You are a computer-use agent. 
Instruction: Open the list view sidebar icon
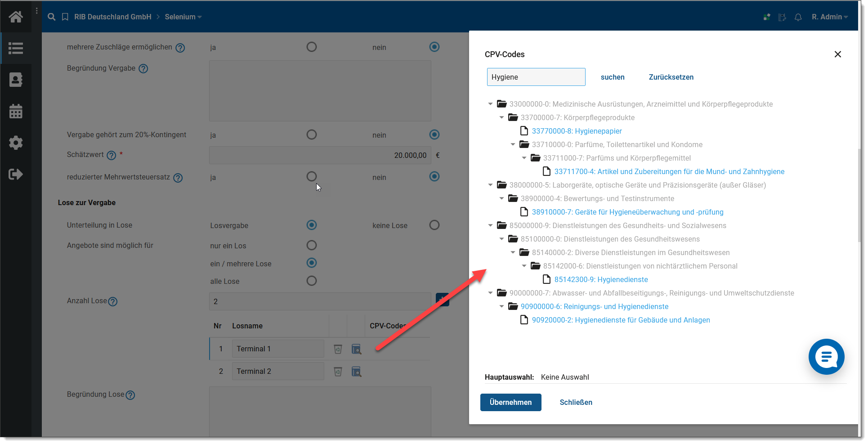(x=16, y=48)
